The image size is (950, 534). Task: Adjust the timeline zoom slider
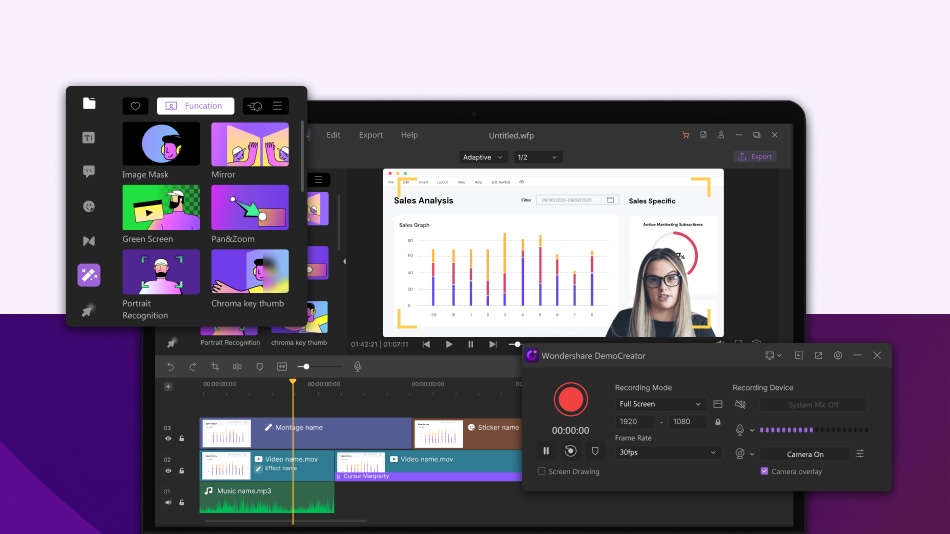coord(307,367)
